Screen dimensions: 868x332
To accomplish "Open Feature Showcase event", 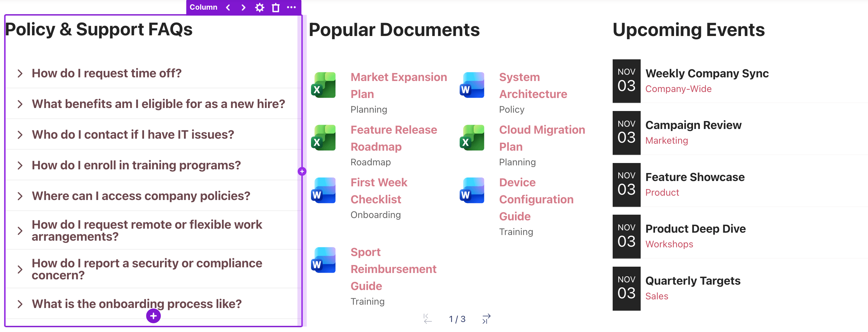I will coord(695,177).
